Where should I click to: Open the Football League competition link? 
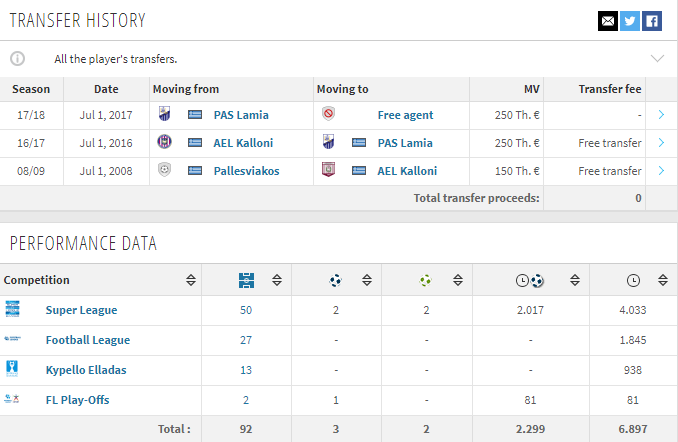pos(88,340)
